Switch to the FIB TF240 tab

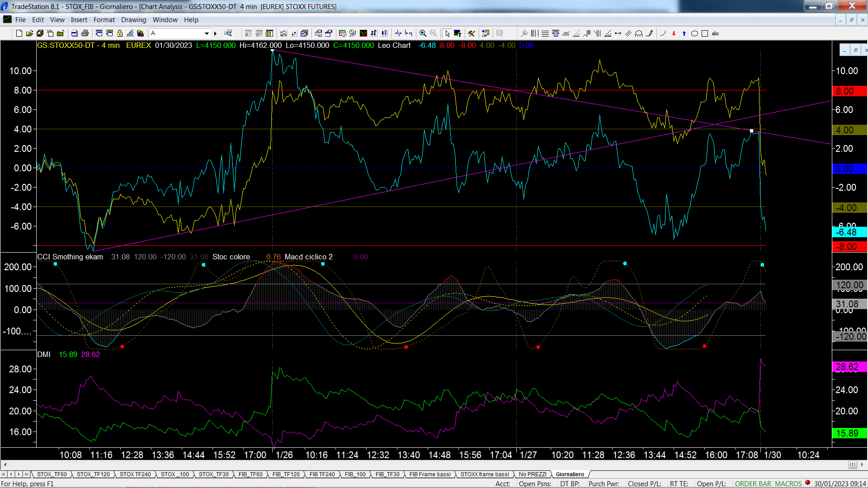pos(322,474)
